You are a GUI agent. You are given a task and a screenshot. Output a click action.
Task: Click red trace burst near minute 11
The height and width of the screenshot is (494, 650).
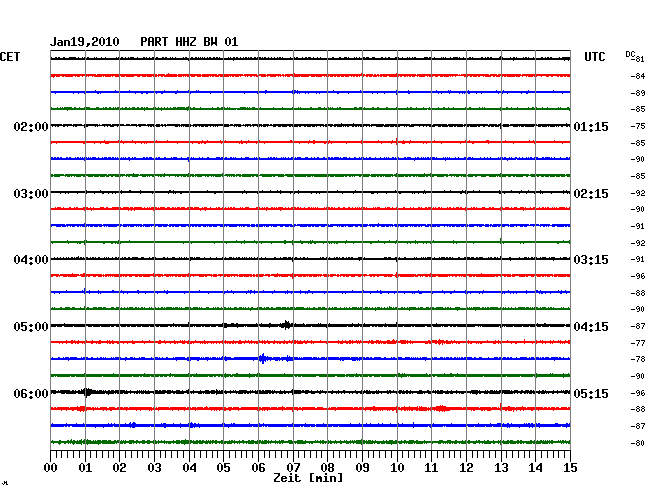coord(440,408)
